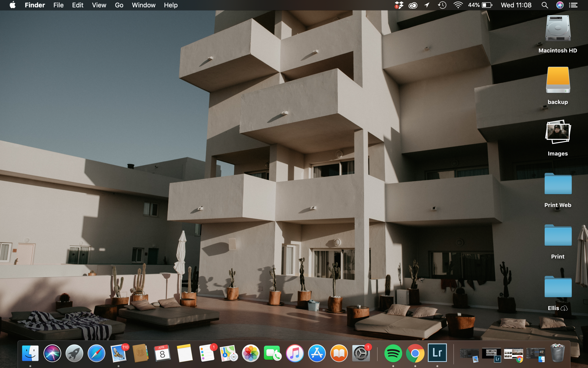Open the Time Machine menu

[442, 5]
